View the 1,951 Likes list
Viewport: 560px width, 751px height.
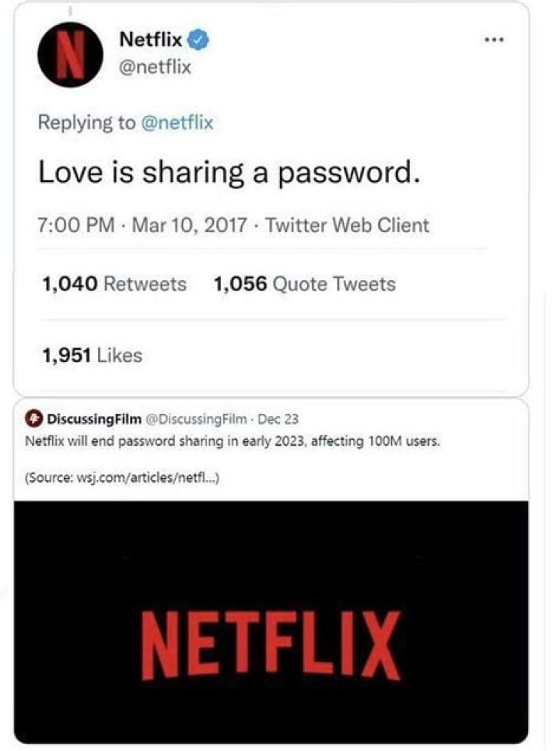(92, 356)
